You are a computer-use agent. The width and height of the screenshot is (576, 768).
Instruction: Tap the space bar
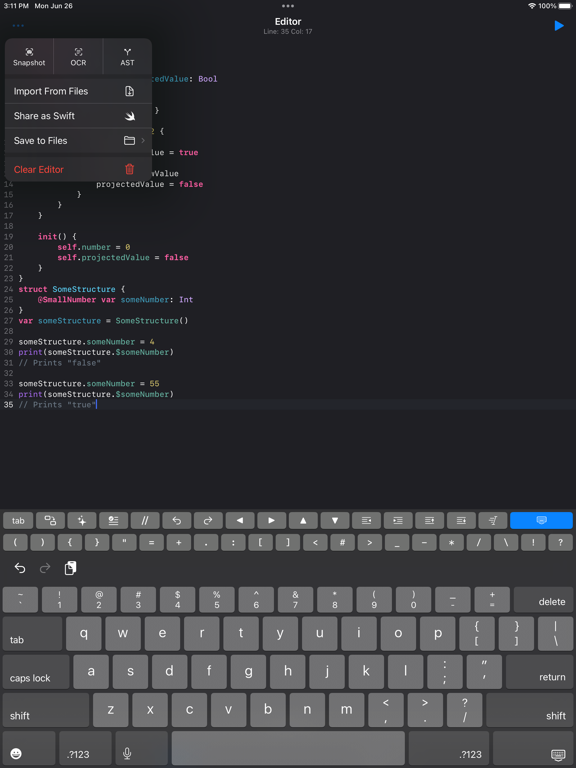pyautogui.click(x=288, y=748)
